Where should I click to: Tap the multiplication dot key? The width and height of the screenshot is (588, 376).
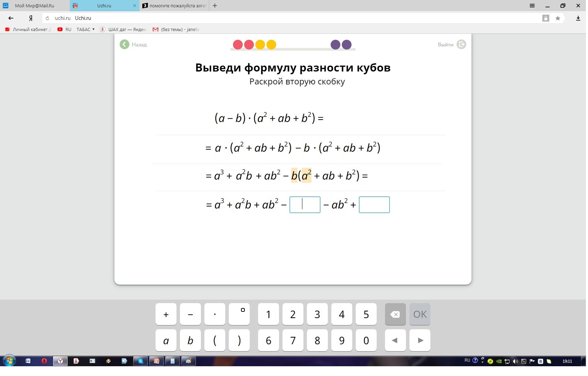215,314
